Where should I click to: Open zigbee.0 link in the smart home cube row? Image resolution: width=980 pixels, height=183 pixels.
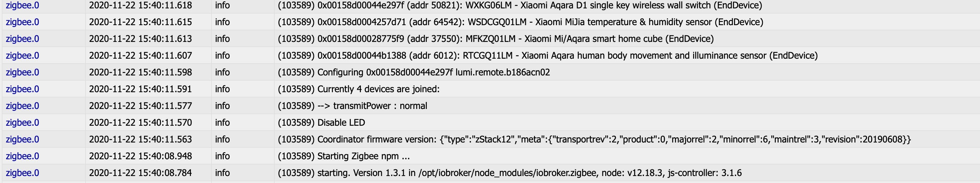point(22,39)
